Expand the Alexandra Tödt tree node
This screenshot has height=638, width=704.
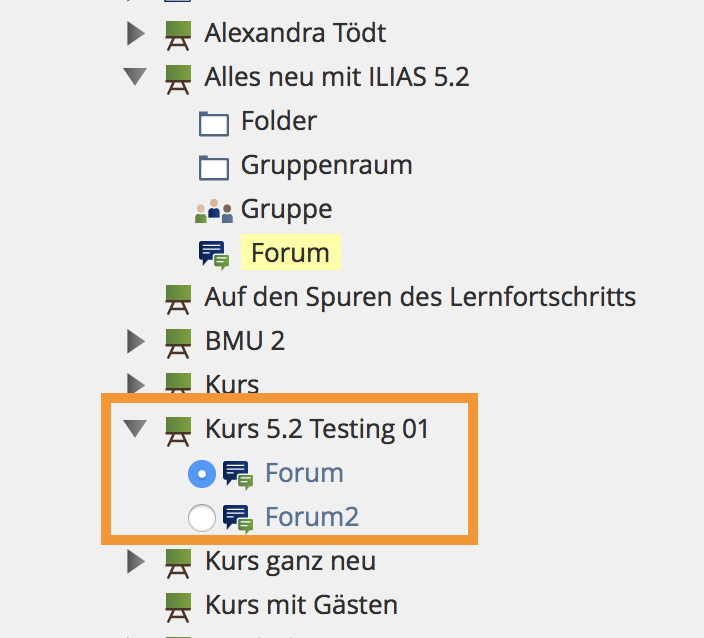pyautogui.click(x=136, y=34)
